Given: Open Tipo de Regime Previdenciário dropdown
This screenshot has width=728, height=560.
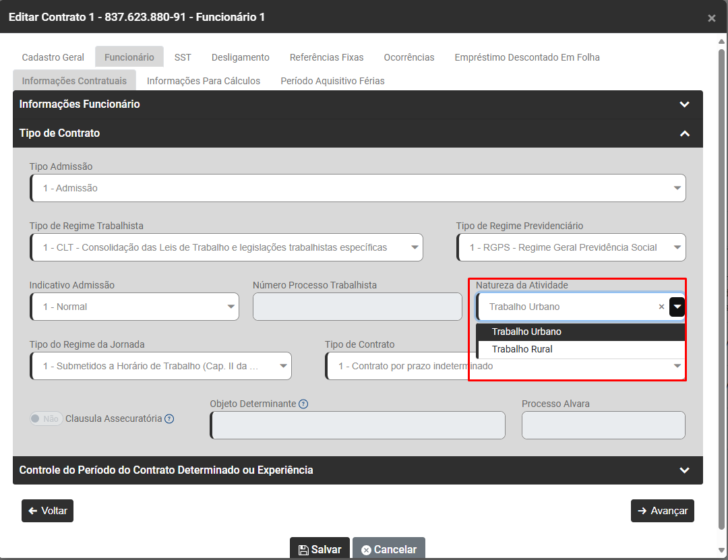Looking at the screenshot, I should coord(571,247).
